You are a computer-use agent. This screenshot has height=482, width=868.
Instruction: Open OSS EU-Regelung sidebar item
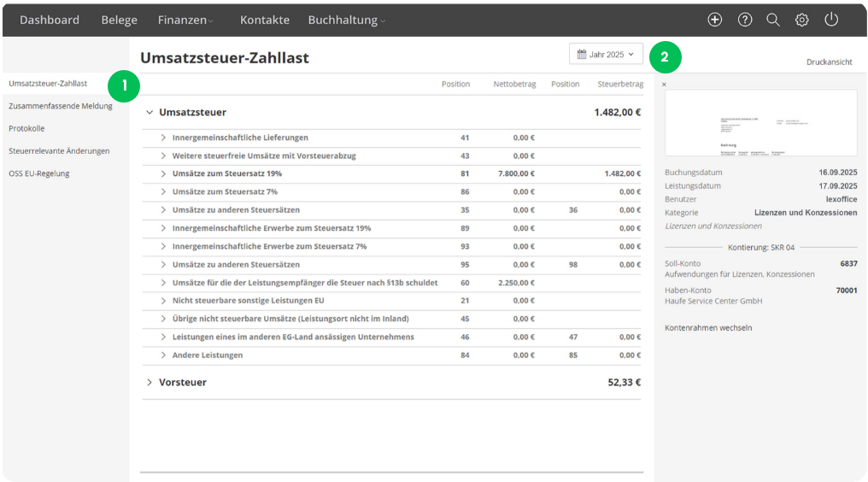point(38,173)
